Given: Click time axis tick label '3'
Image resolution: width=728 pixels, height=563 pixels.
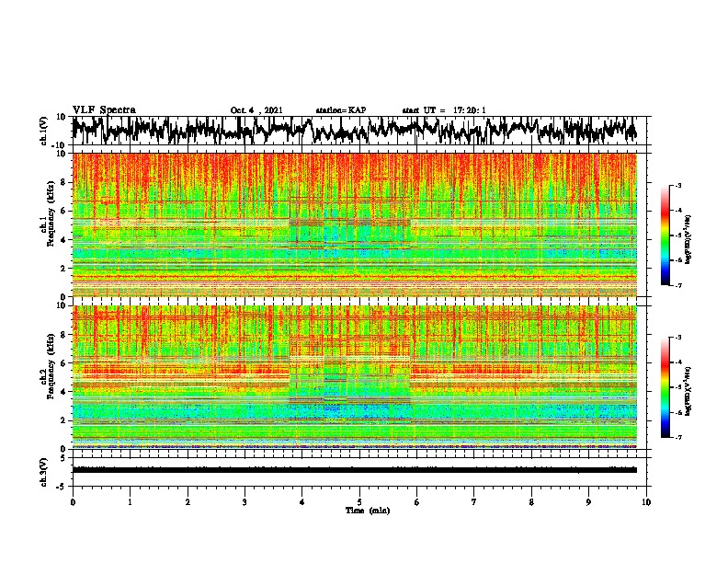Looking at the screenshot, I should [245, 501].
